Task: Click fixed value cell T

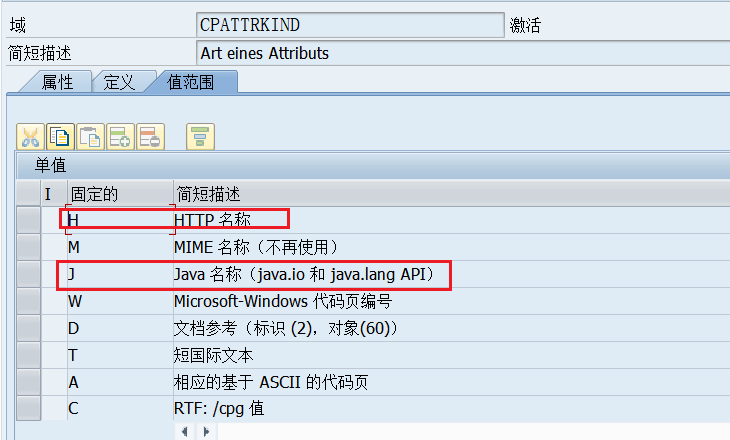Action: [x=120, y=355]
